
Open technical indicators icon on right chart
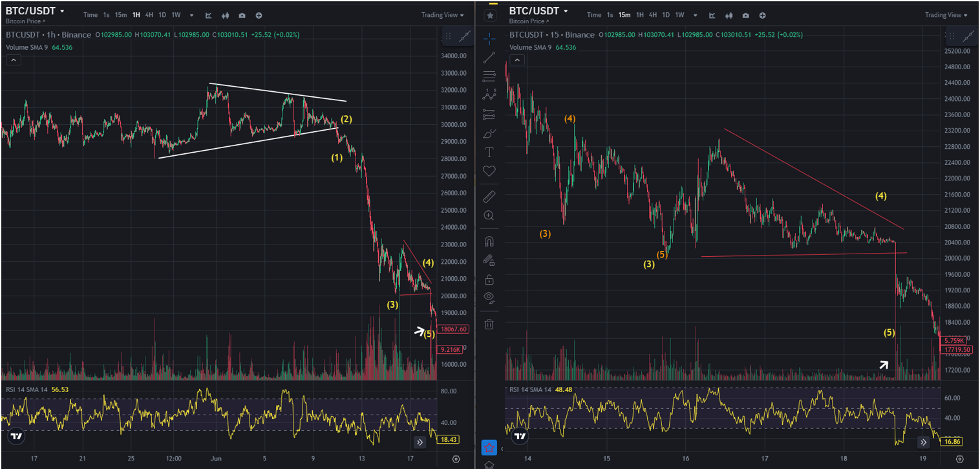713,15
